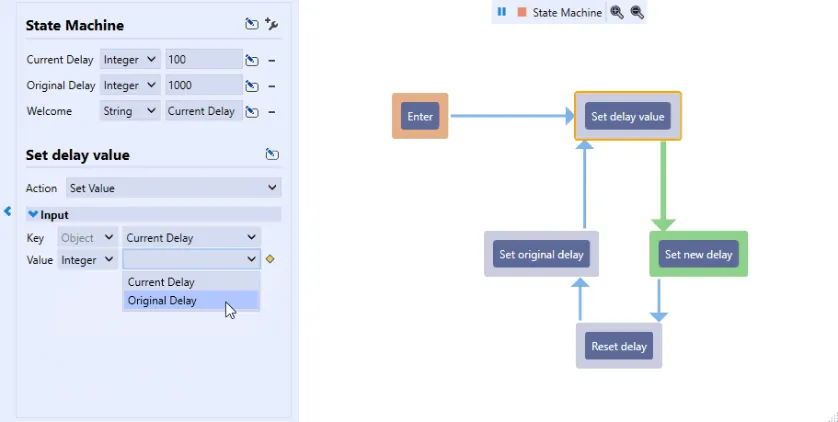The height and width of the screenshot is (422, 838).
Task: Add a new variable with the wrench-plus icon
Action: (x=271, y=24)
